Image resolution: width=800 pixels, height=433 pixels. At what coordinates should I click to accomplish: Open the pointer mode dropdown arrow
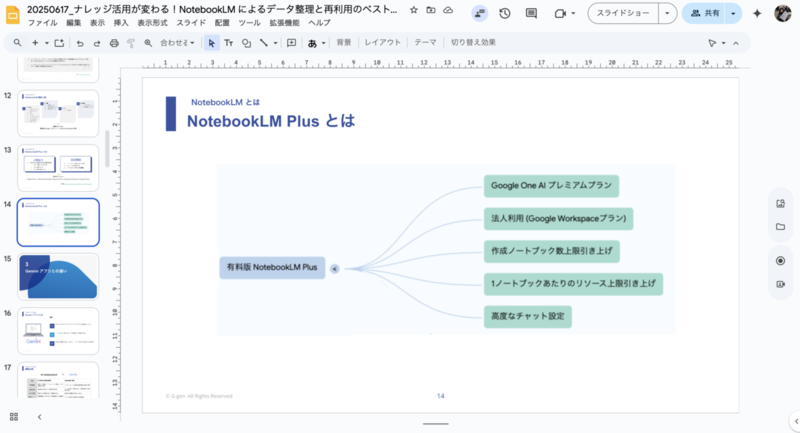(723, 43)
